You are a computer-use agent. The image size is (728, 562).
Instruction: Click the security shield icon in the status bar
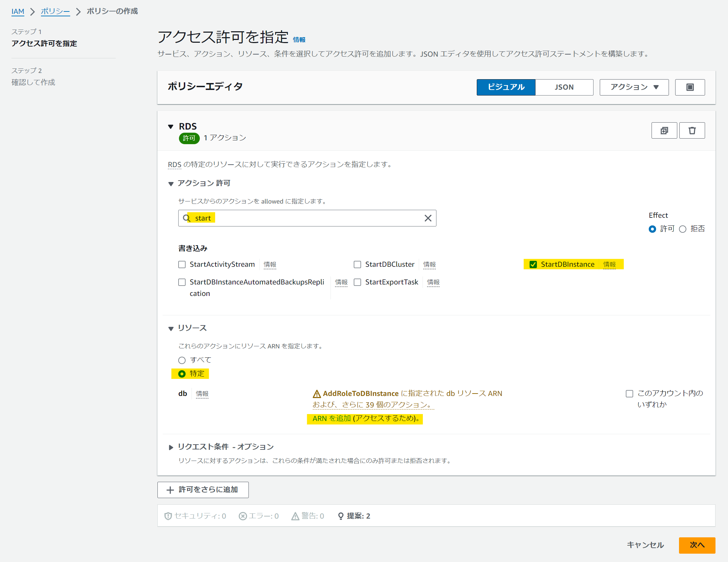(x=168, y=516)
